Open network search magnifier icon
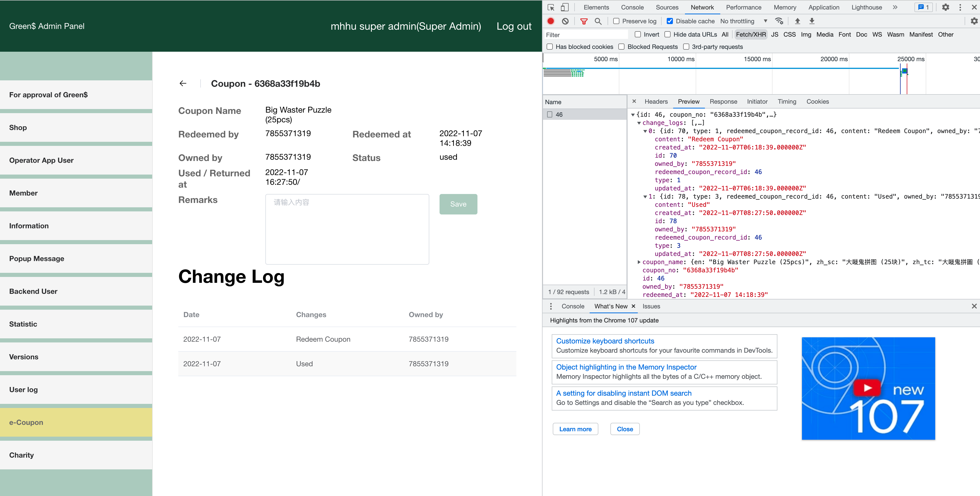This screenshot has width=980, height=496. [x=598, y=21]
